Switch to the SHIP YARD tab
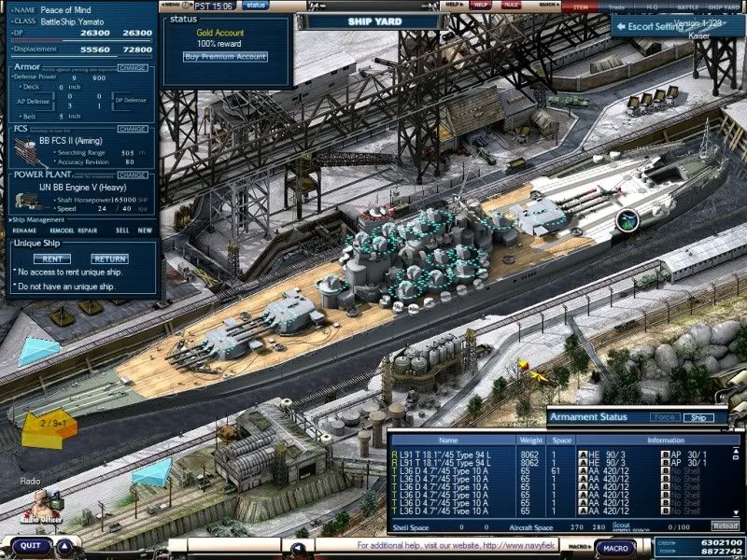The width and height of the screenshot is (747, 560). click(724, 7)
